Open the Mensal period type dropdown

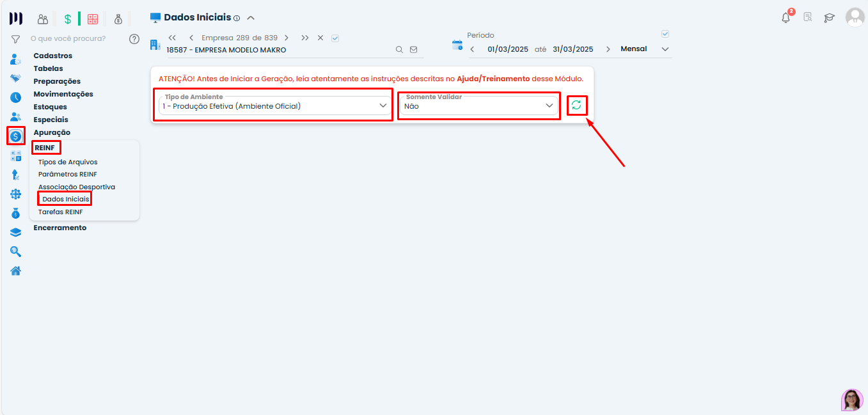645,49
